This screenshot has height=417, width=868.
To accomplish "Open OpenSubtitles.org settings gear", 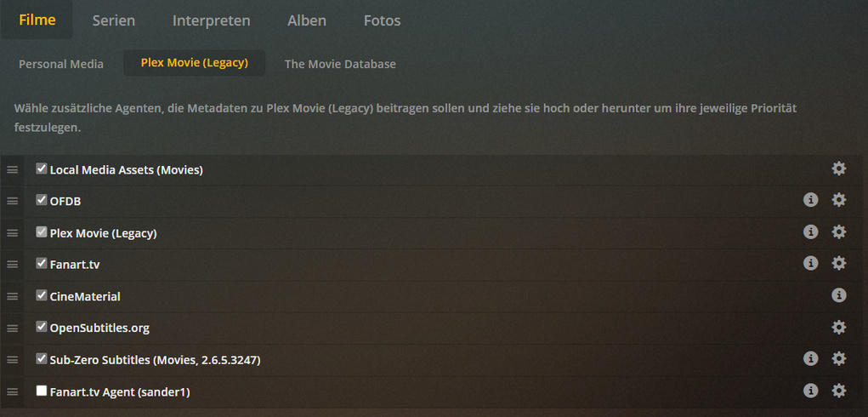I will (x=838, y=328).
